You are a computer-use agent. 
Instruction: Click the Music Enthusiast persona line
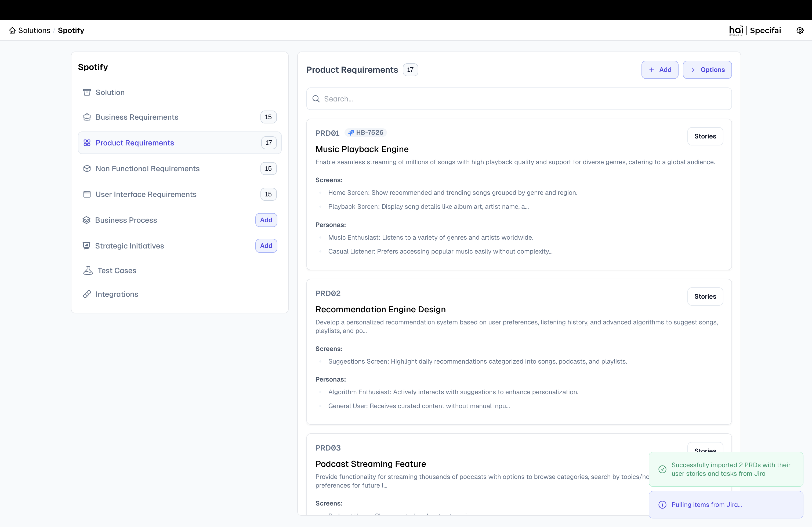pos(430,237)
